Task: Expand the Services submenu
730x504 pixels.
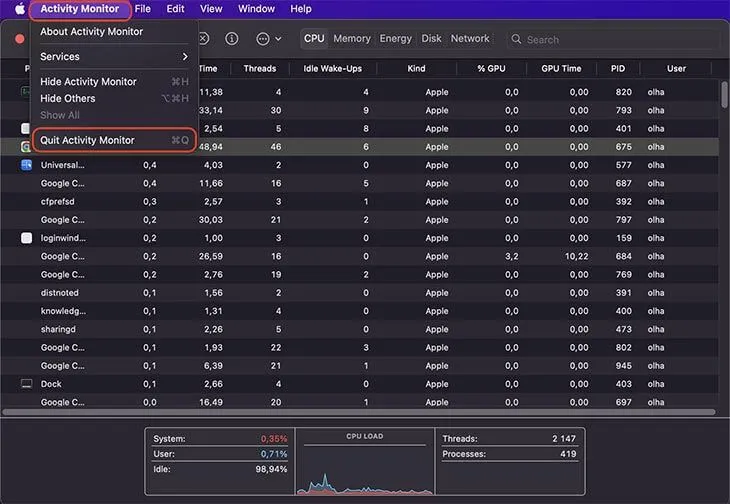Action: pyautogui.click(x=114, y=56)
